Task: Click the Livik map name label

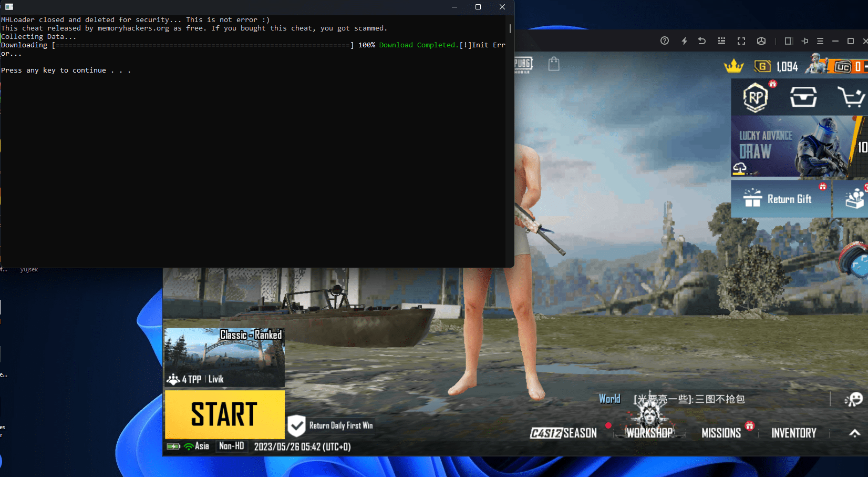Action: click(216, 379)
